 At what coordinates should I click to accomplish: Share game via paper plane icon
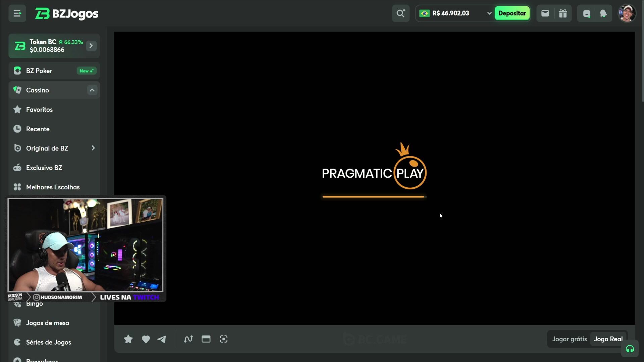coord(162,339)
